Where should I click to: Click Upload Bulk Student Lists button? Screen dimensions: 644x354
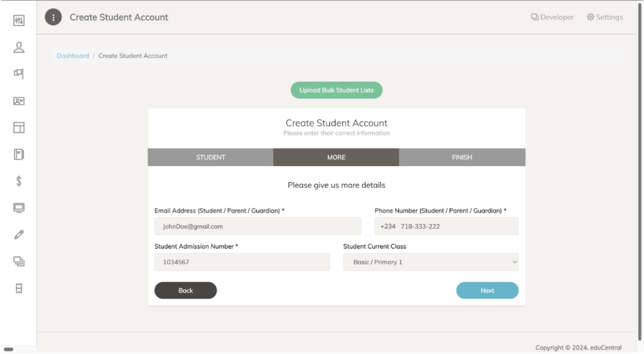tap(336, 90)
